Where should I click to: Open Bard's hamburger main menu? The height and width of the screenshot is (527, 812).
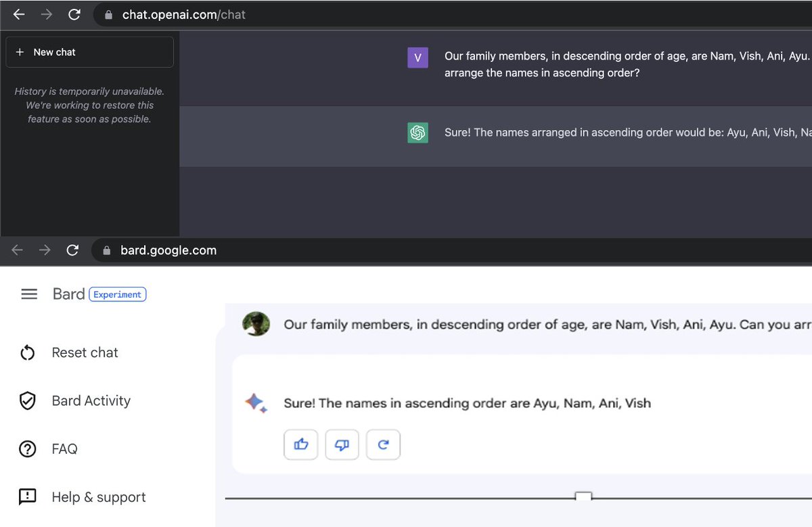tap(29, 294)
